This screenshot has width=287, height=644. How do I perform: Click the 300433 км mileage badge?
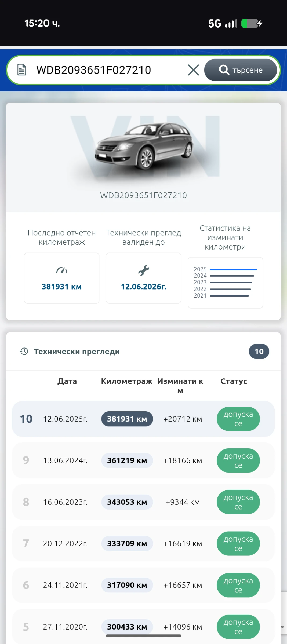click(127, 627)
